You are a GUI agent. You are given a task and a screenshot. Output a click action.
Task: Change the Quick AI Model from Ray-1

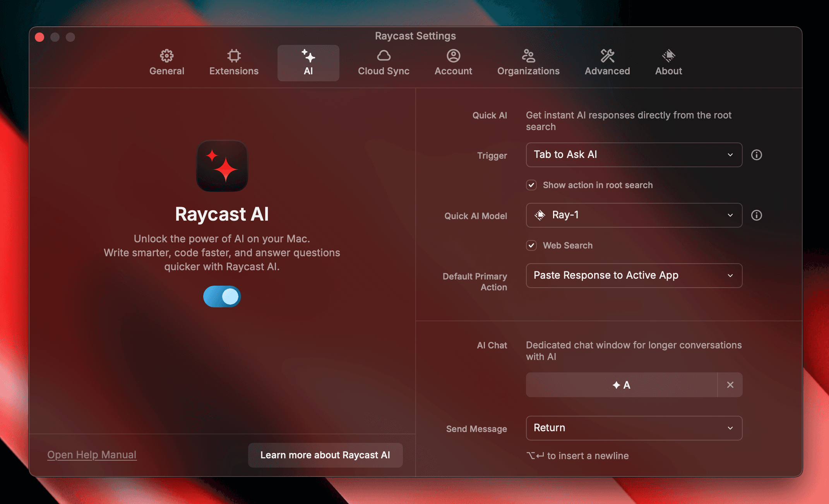coord(634,215)
